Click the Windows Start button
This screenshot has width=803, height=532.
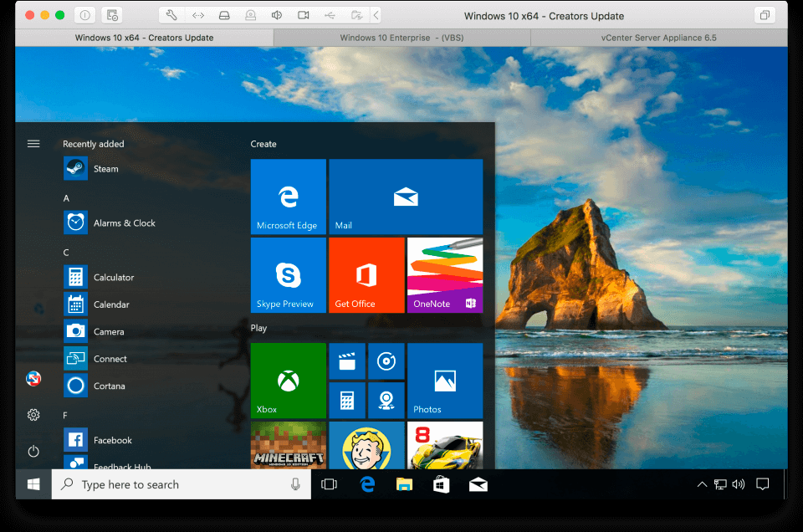[33, 484]
